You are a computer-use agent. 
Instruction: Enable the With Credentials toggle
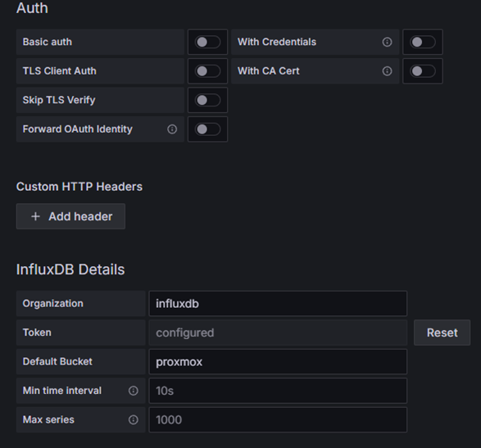(x=423, y=42)
